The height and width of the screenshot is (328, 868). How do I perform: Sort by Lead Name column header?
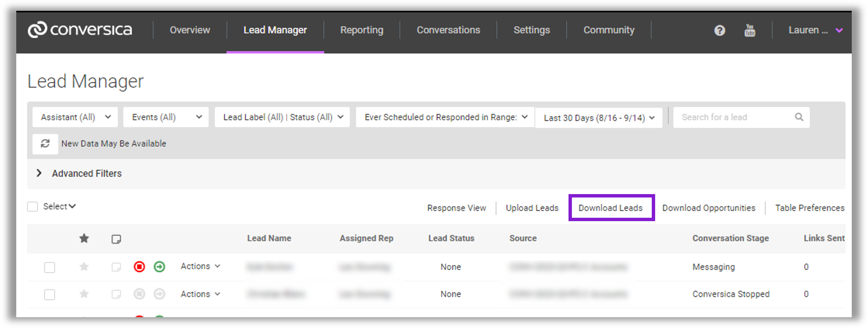[269, 238]
